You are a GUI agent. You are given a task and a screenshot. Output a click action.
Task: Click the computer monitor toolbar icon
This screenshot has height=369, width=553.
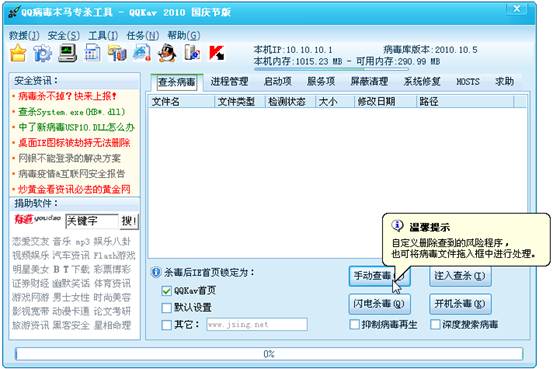pos(67,53)
